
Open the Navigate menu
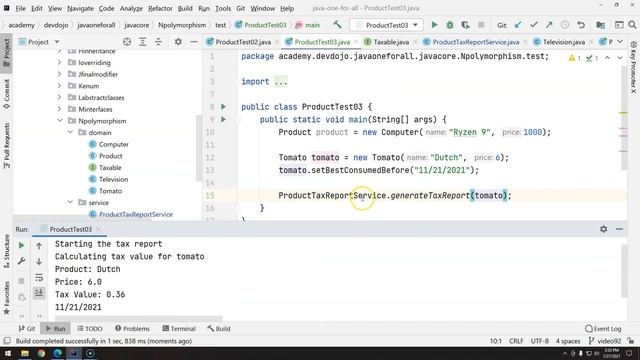(80, 8)
